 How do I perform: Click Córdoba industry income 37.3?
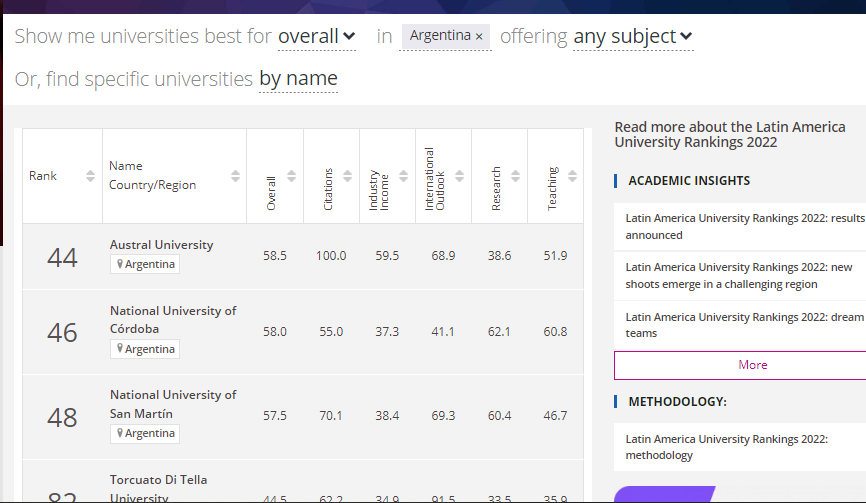(x=387, y=332)
